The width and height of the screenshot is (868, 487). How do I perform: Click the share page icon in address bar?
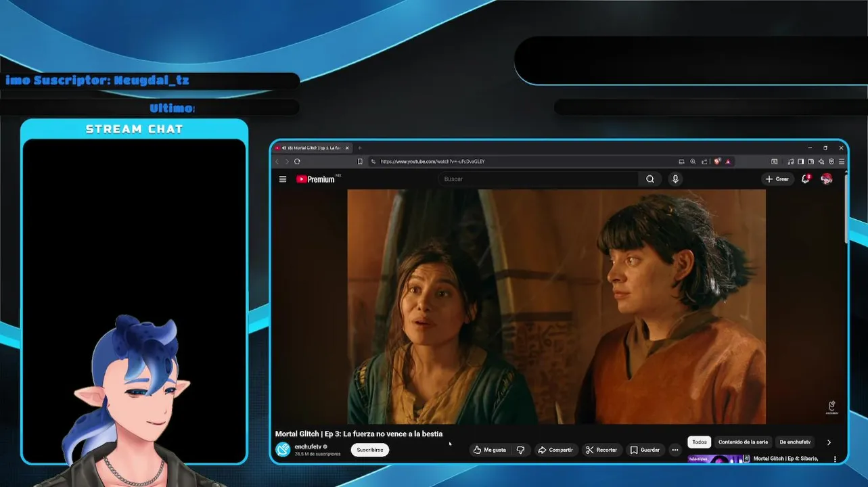click(704, 162)
